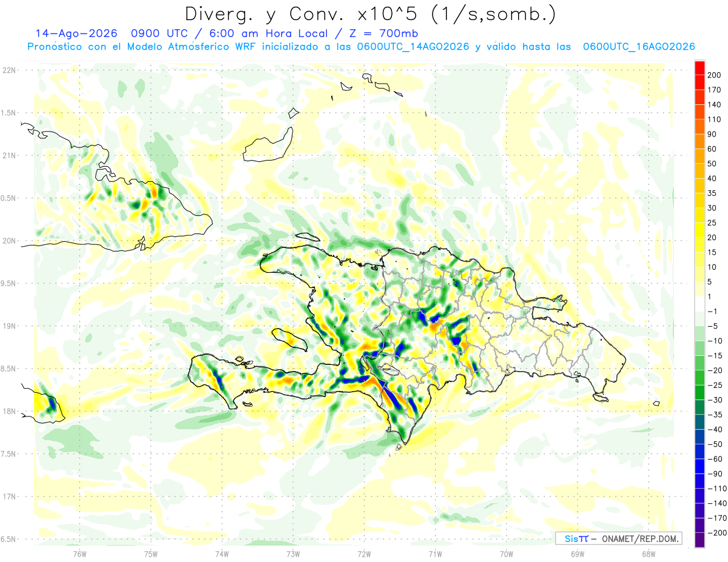
Task: Click the bottom purple color scale segment
Action: point(699,540)
